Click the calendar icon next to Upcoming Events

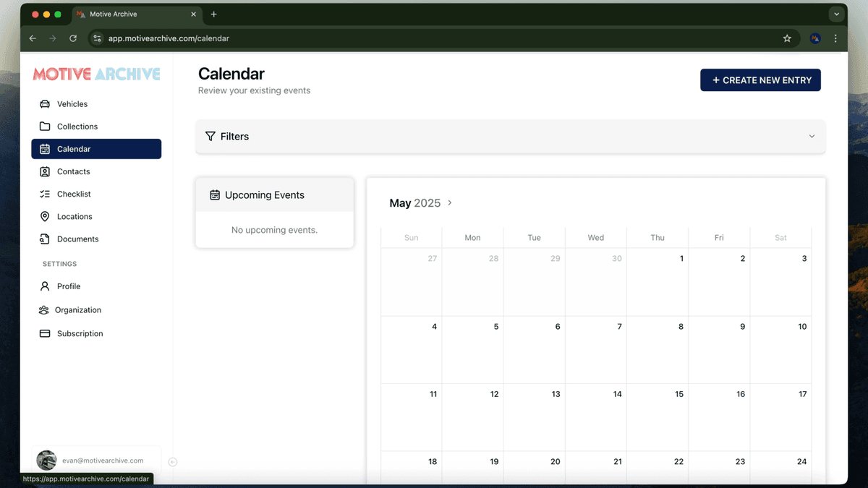(x=215, y=195)
